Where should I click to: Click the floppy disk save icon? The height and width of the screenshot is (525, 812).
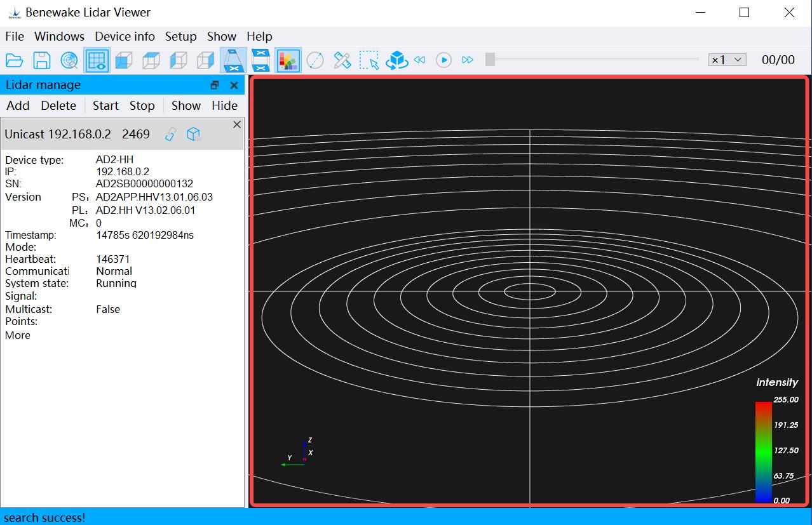[42, 60]
